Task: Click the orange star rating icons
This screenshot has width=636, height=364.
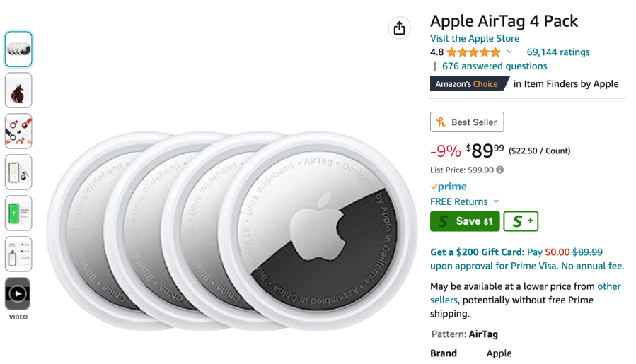Action: [x=473, y=52]
